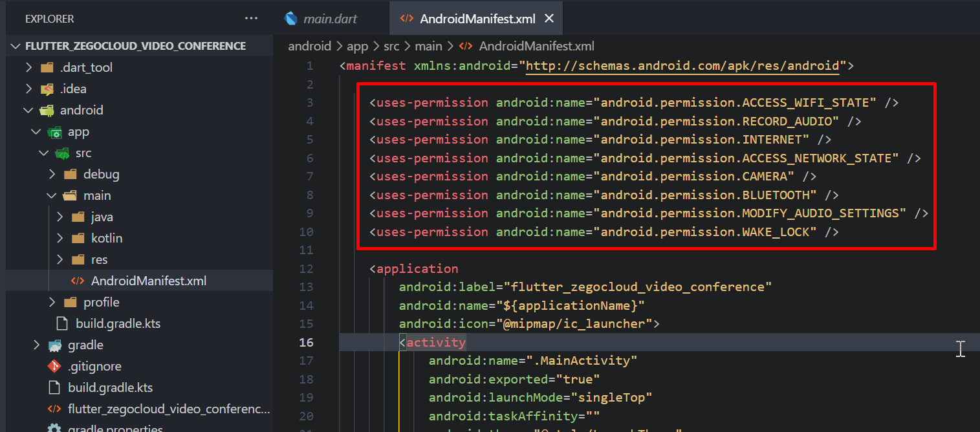Click the kotlin folder icon
Image resolution: width=980 pixels, height=432 pixels.
coord(78,238)
